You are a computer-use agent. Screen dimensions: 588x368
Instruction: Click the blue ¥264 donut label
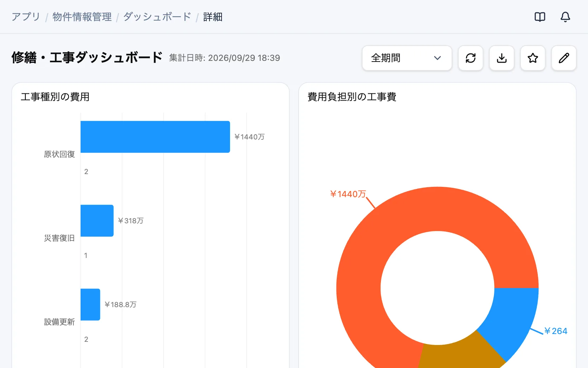click(x=556, y=331)
